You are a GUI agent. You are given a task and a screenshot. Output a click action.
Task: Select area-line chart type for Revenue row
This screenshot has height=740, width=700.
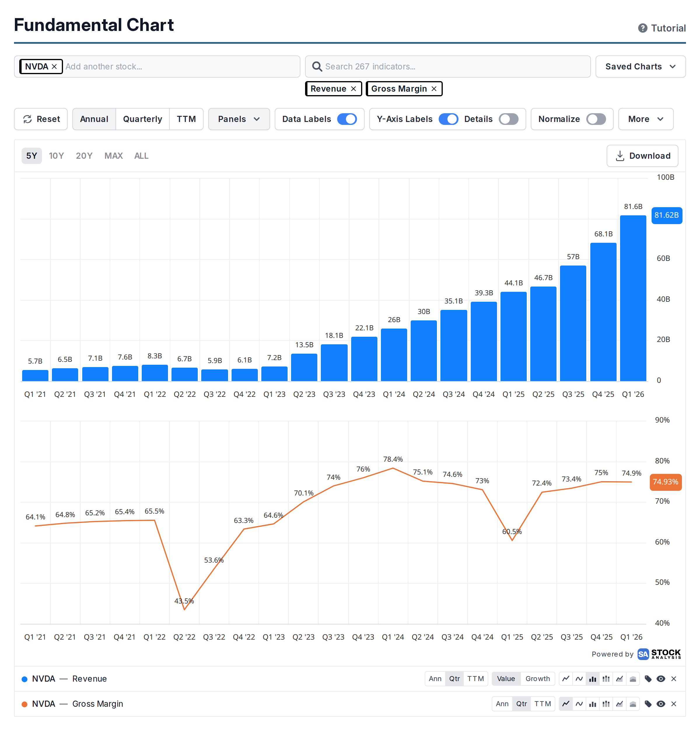click(x=619, y=679)
